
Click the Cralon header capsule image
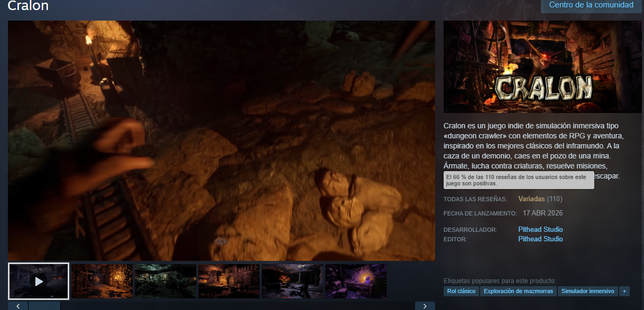[542, 67]
